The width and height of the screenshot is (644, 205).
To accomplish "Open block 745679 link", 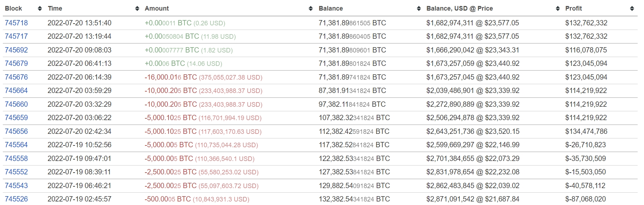I will point(16,63).
